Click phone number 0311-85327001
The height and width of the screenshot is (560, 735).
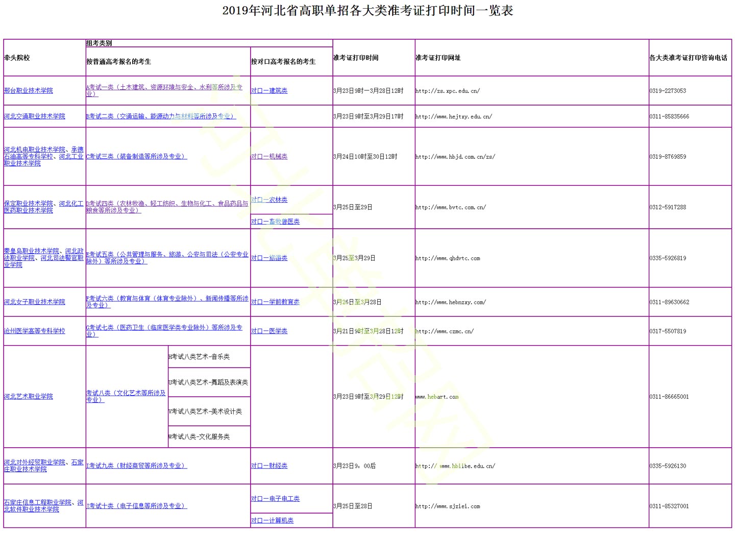pyautogui.click(x=670, y=506)
